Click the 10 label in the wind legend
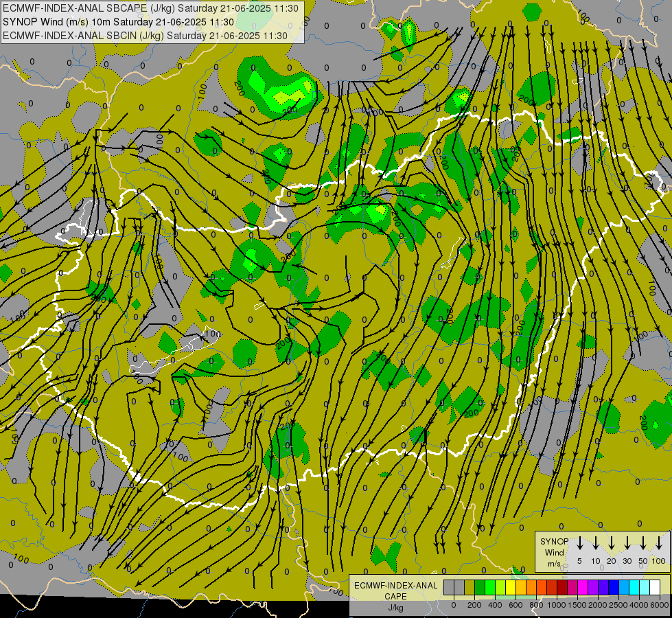 [x=596, y=561]
